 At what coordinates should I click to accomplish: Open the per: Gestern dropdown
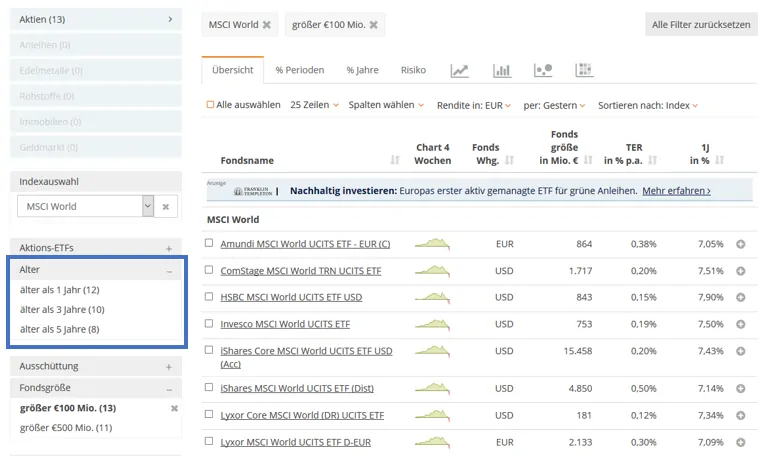pos(554,105)
